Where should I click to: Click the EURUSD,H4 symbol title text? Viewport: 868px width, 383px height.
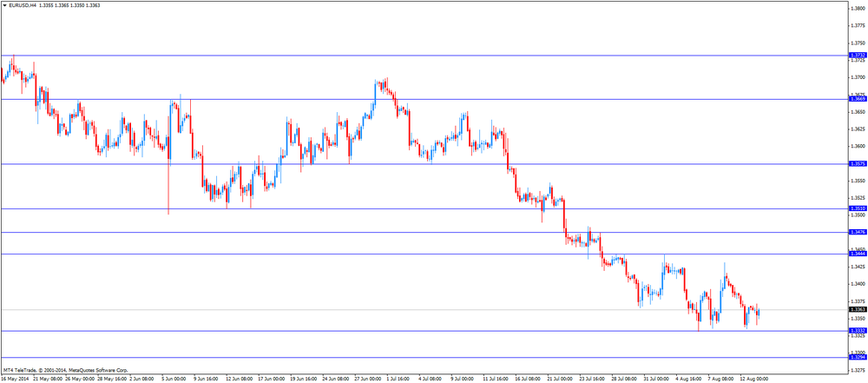(x=23, y=5)
